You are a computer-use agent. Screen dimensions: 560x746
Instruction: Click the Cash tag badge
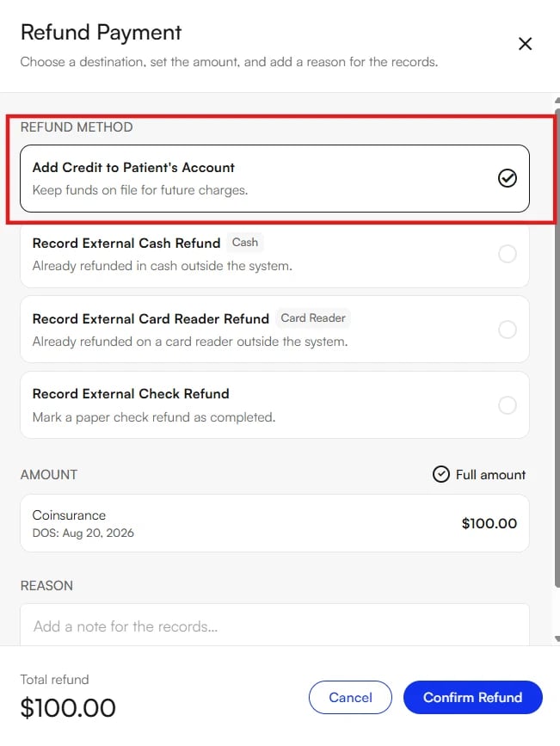coord(245,242)
